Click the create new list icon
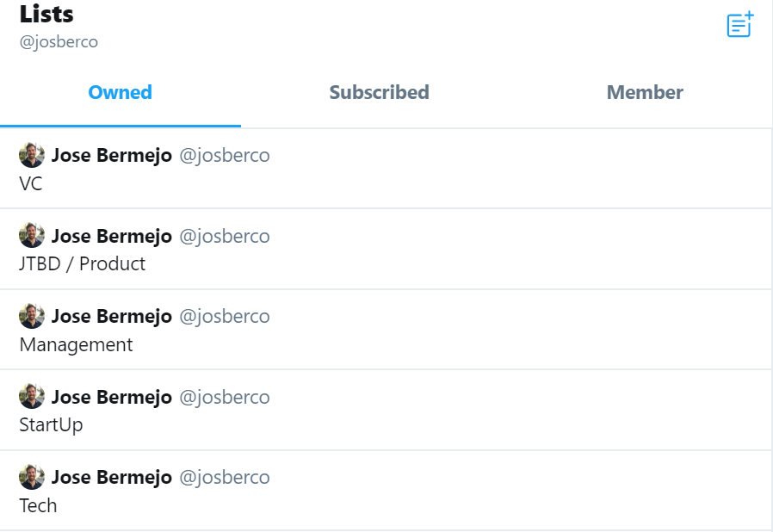This screenshot has width=773, height=532. point(739,25)
